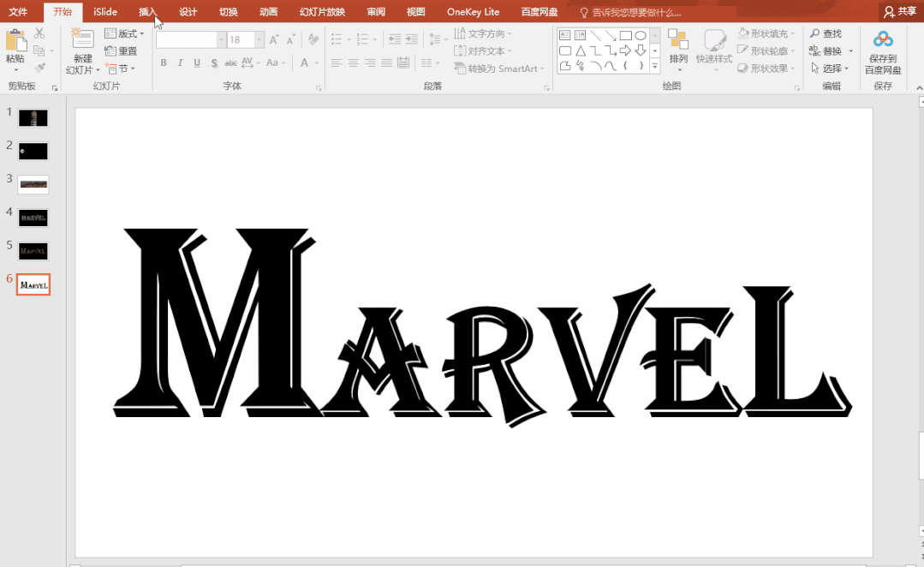The width and height of the screenshot is (924, 567).
Task: Select the format painter brush icon
Action: (x=39, y=68)
